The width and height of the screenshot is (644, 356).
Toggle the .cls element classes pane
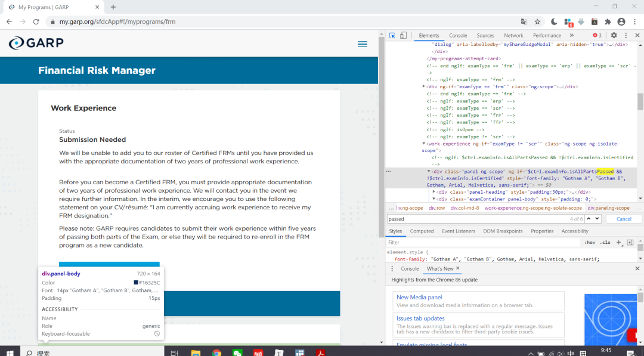click(x=605, y=243)
